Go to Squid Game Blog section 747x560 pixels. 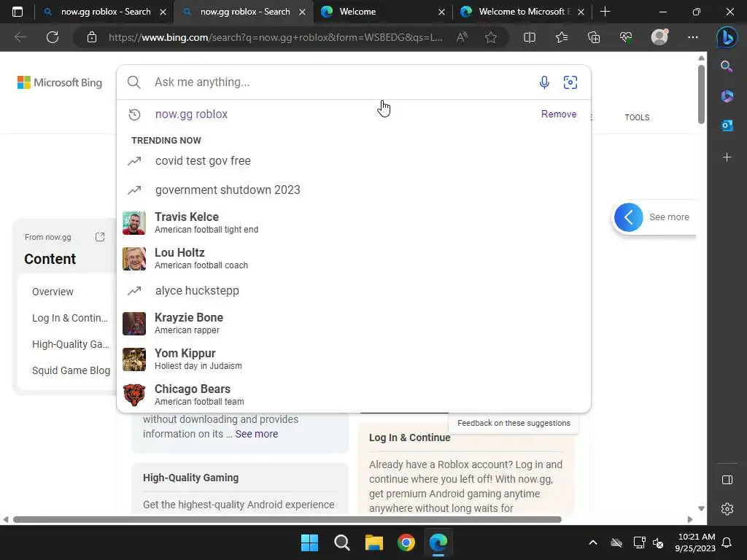point(71,370)
